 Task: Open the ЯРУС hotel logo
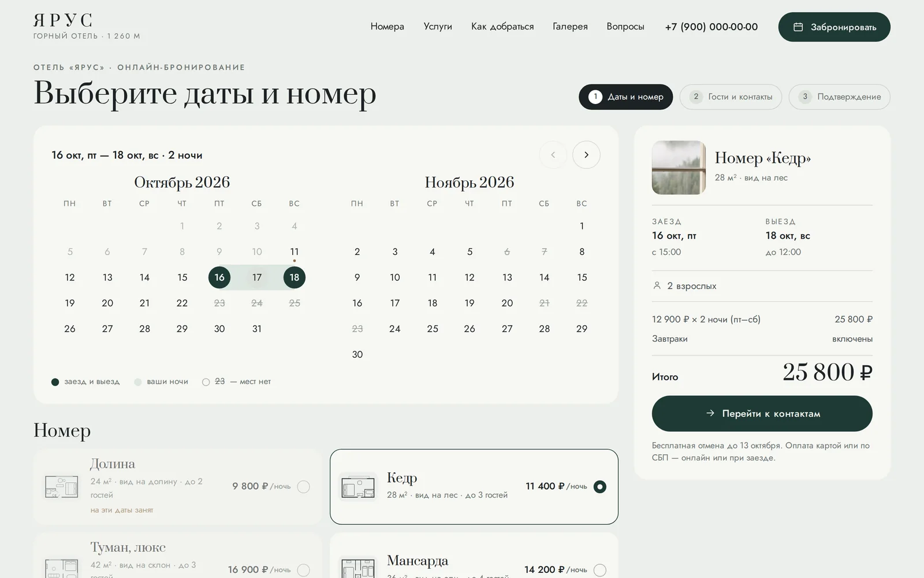pos(87,27)
